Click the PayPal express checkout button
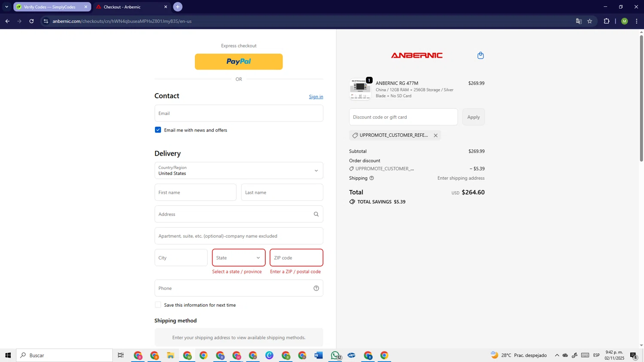Screen dimensions: 644x362 click(x=239, y=61)
